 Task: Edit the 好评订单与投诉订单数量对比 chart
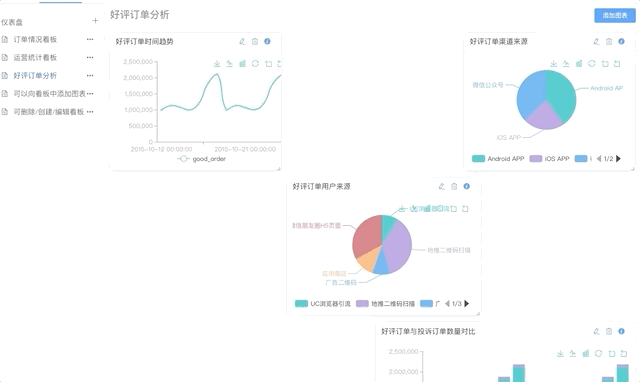596,331
